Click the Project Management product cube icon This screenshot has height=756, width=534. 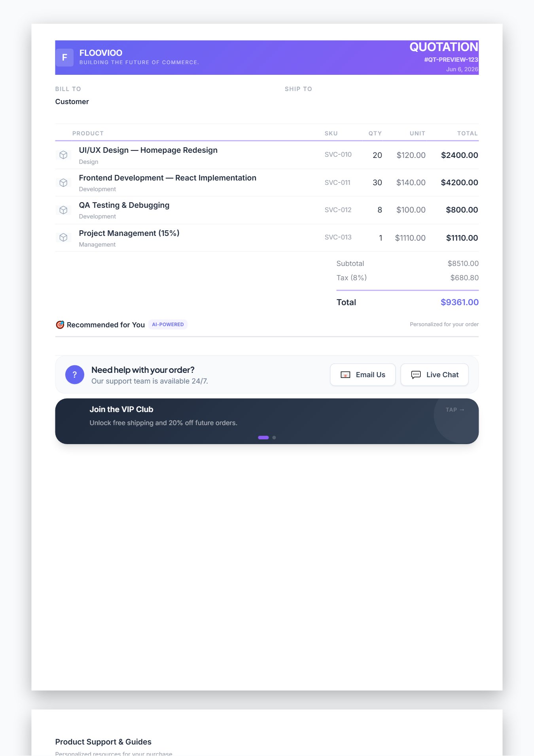point(63,237)
